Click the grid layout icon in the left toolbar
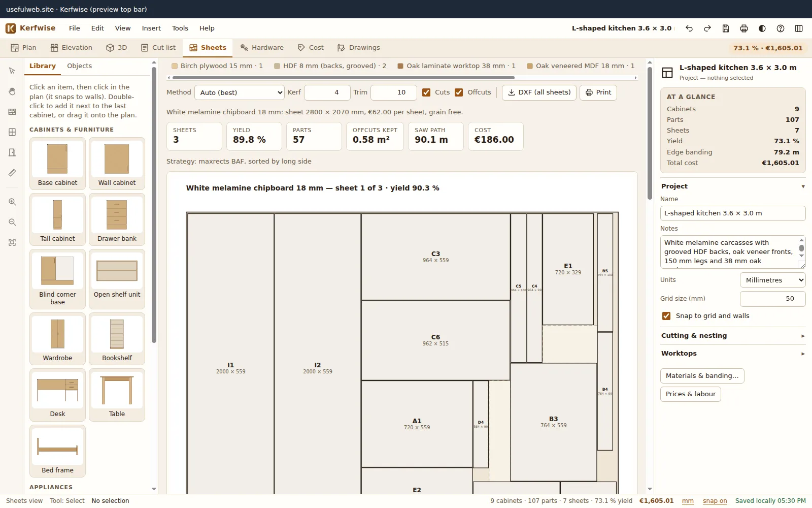Viewport: 812px width, 508px height. click(x=12, y=132)
